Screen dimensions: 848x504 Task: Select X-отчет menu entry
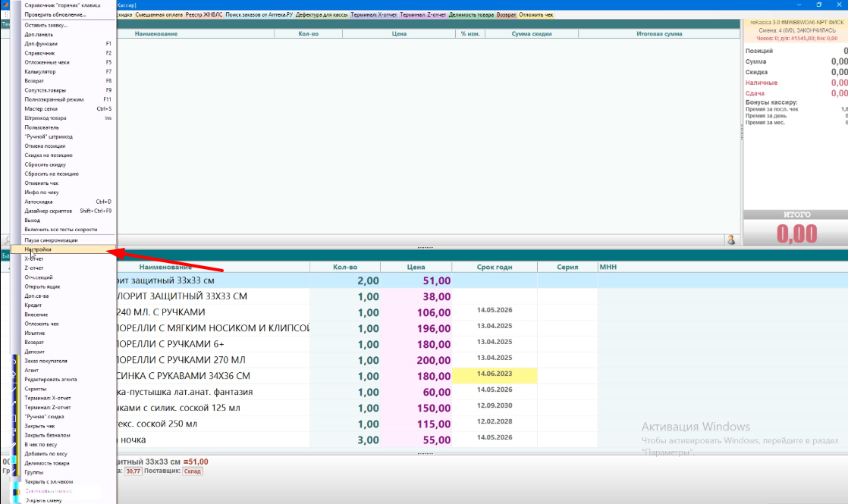point(34,258)
